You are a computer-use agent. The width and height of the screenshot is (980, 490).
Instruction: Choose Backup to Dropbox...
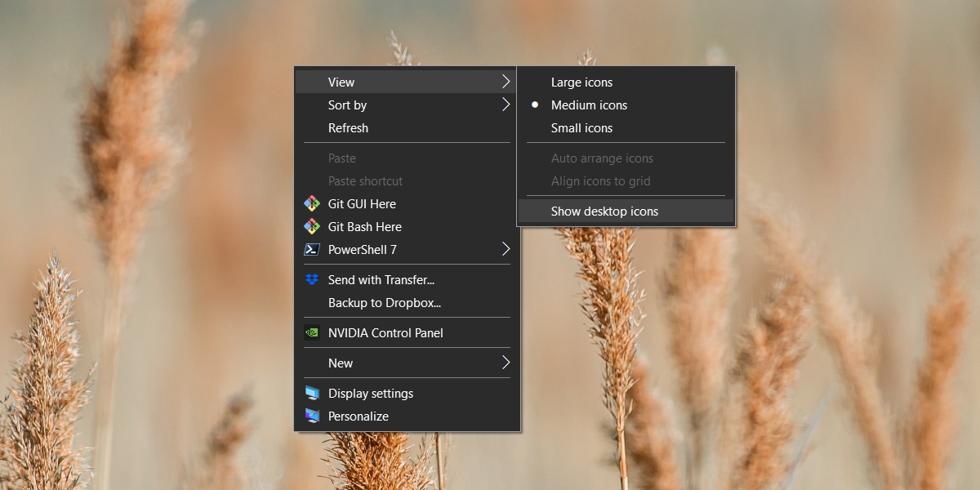click(x=406, y=303)
